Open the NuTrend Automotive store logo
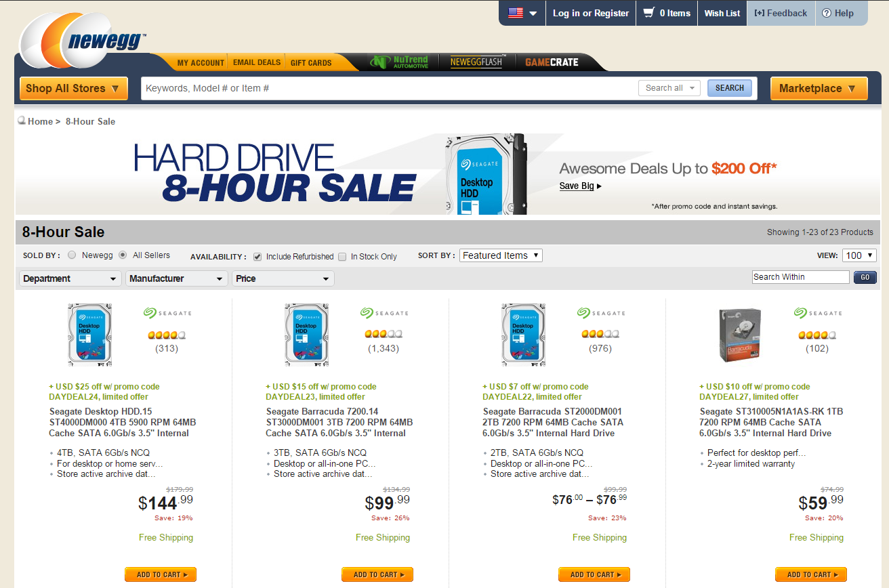This screenshot has height=588, width=889. coord(400,62)
